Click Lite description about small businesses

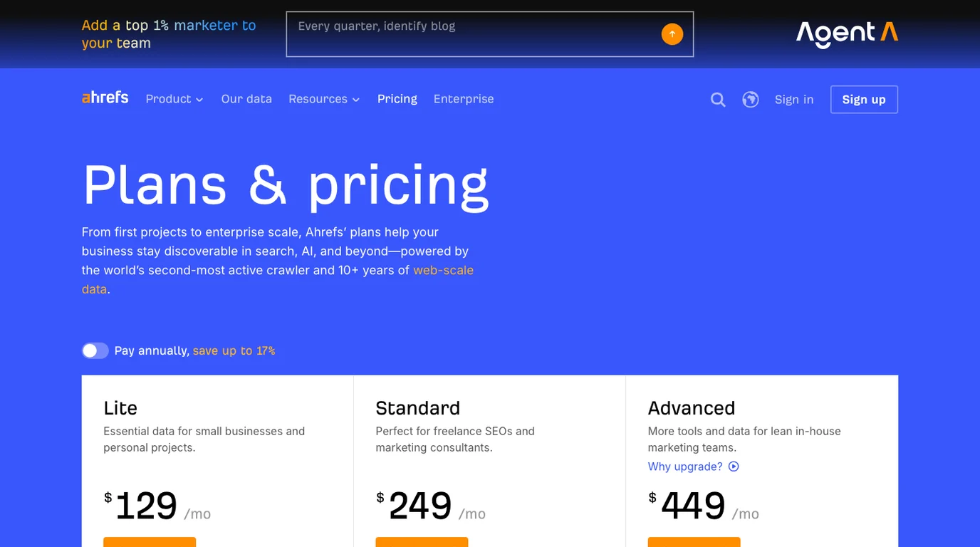tap(204, 439)
